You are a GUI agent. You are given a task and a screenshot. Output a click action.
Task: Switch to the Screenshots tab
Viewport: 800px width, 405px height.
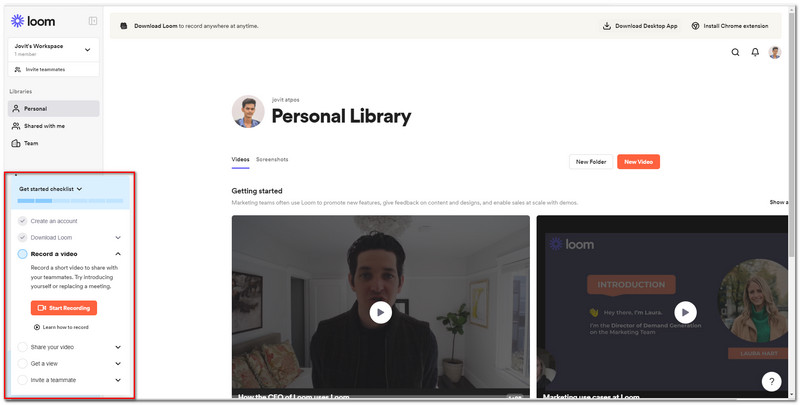272,160
